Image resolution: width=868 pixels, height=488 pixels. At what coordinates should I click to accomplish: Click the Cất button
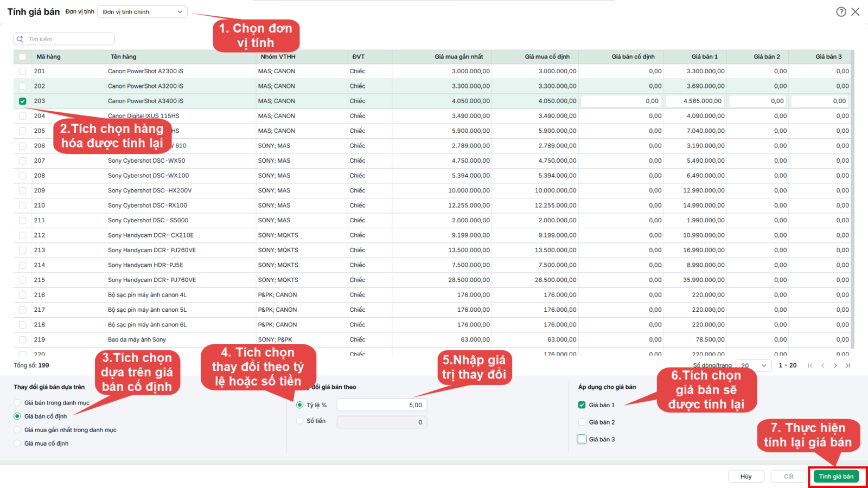pos(789,477)
